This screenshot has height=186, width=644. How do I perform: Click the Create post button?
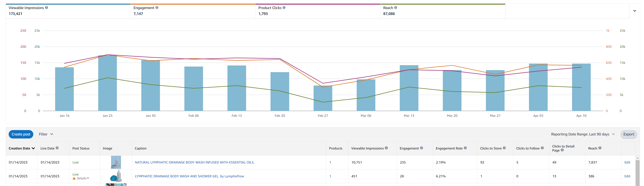(21, 134)
